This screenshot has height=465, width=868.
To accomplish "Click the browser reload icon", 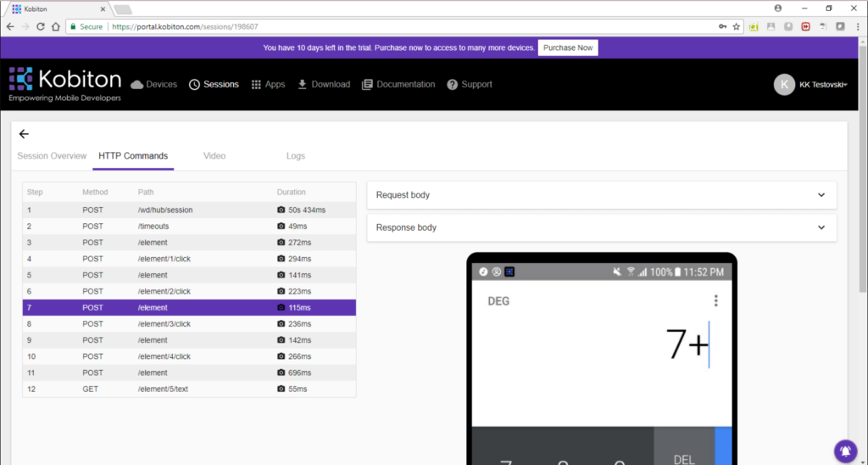I will [41, 26].
